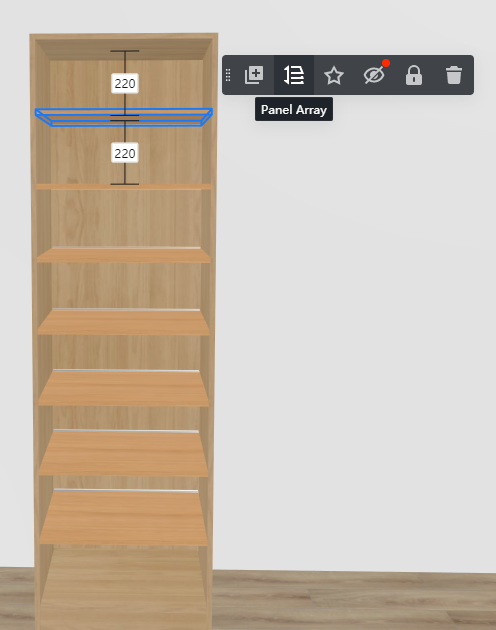Grab the floating toolbar's dotted drag handle
This screenshot has height=630, width=496.
tap(228, 75)
